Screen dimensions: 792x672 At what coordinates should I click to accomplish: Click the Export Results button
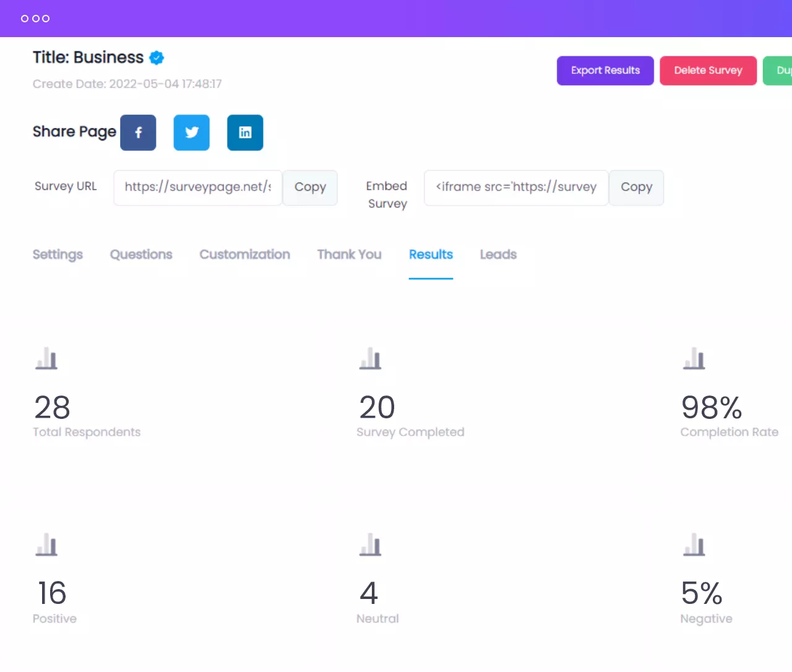(605, 71)
